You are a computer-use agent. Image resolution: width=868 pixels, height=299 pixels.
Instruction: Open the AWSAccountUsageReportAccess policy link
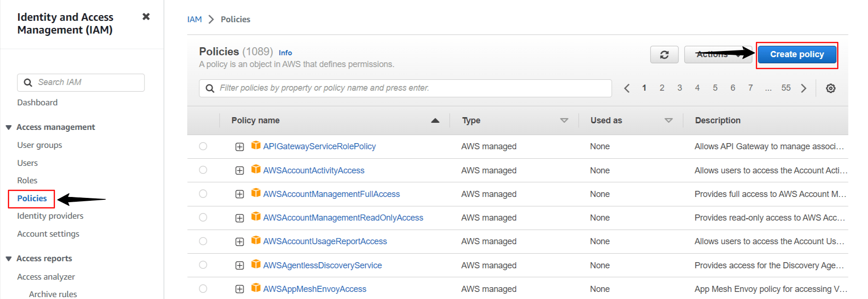pyautogui.click(x=325, y=241)
